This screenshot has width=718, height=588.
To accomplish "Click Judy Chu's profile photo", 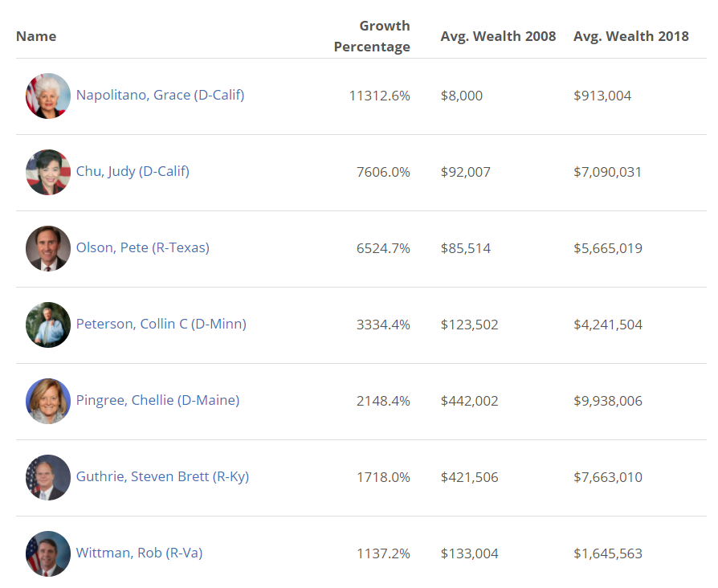I will pos(48,172).
